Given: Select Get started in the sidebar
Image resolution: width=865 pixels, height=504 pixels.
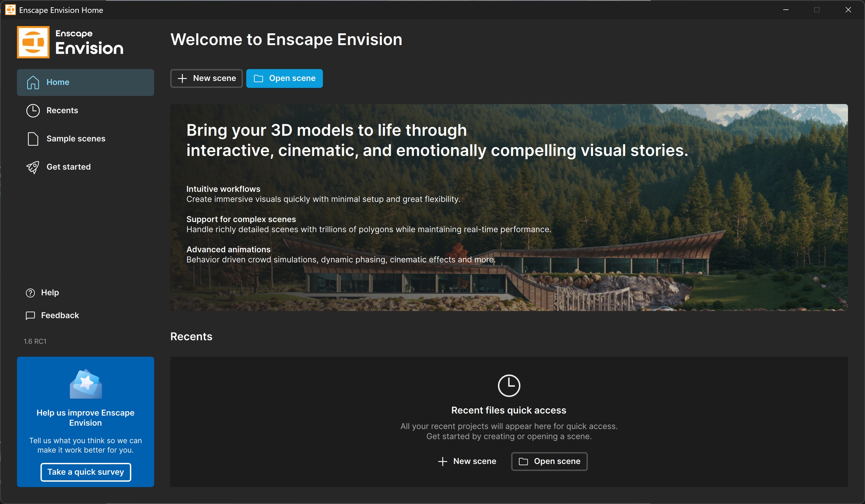Looking at the screenshot, I should pyautogui.click(x=86, y=167).
